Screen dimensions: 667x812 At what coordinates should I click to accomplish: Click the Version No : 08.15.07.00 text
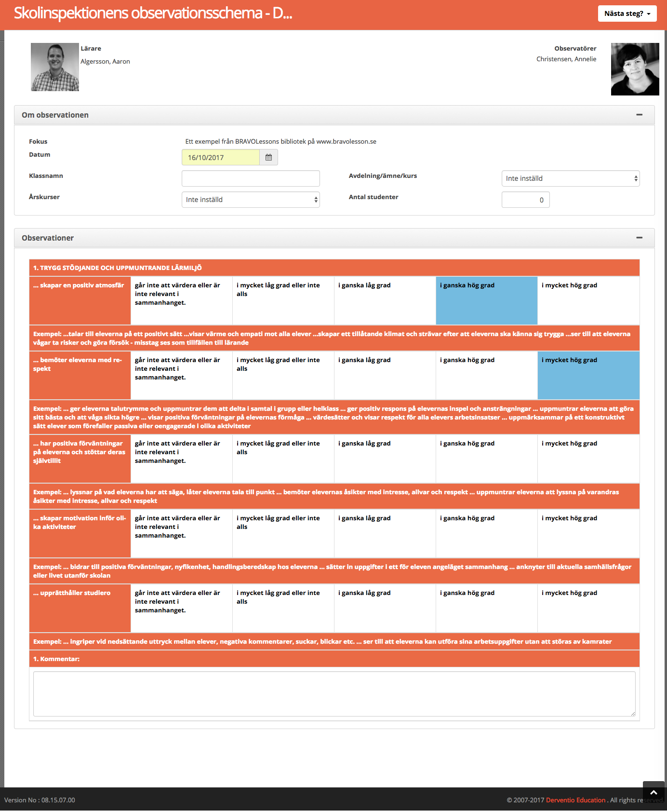40,800
